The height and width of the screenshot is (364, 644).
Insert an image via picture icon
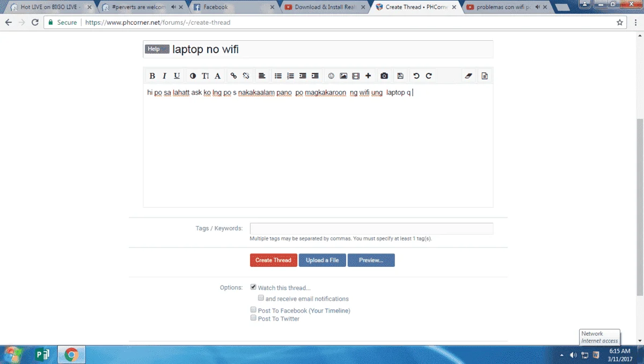(x=343, y=76)
